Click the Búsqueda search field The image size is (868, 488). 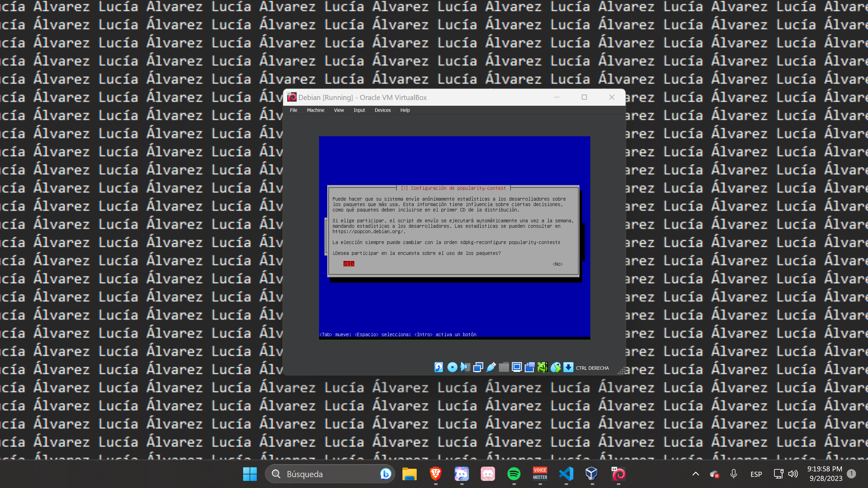click(x=325, y=474)
